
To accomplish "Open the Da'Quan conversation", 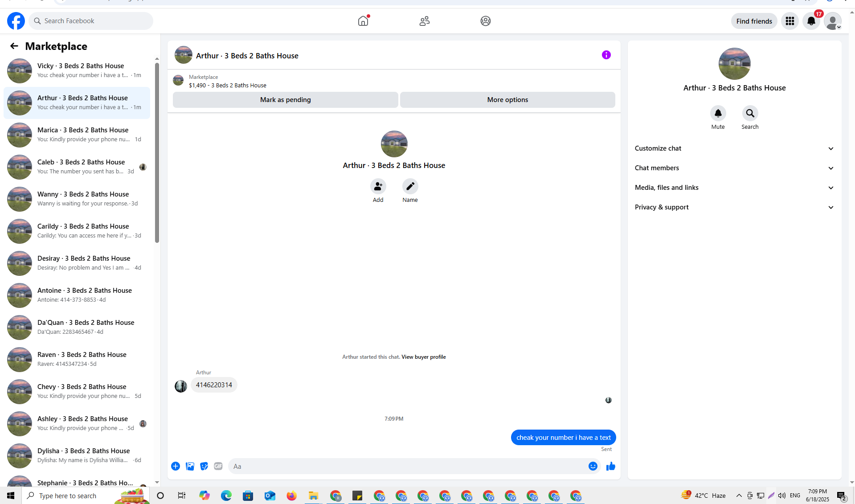I will coord(77,328).
